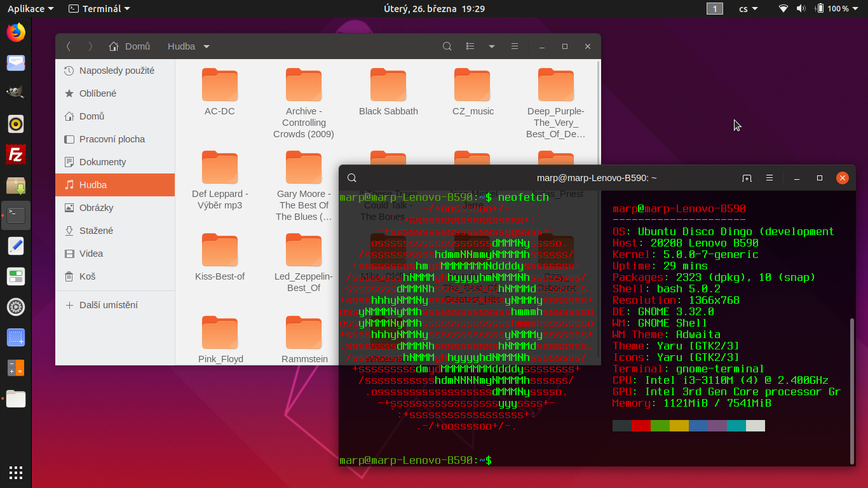This screenshot has width=868, height=488.
Task: Click Další umístění in sidebar
Action: (x=115, y=305)
